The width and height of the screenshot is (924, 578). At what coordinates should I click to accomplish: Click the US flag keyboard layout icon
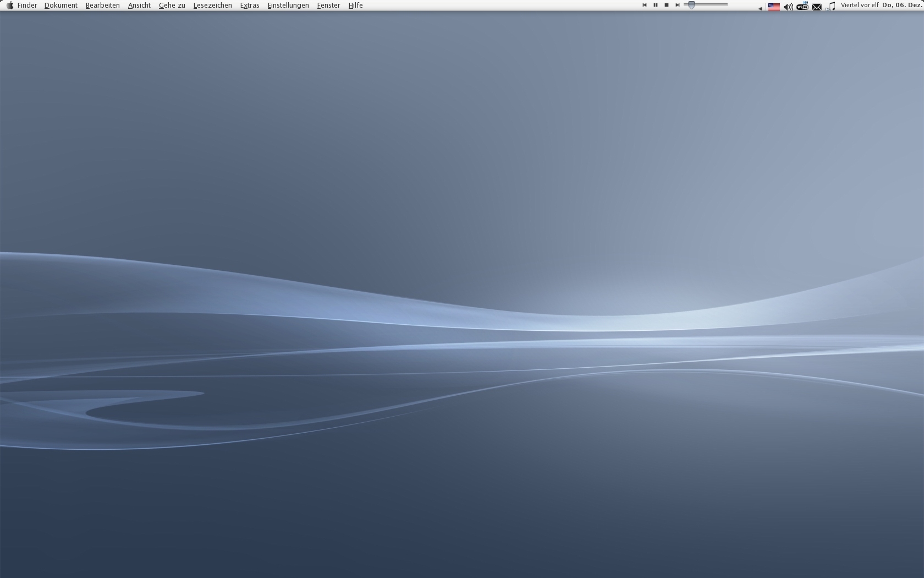(774, 7)
